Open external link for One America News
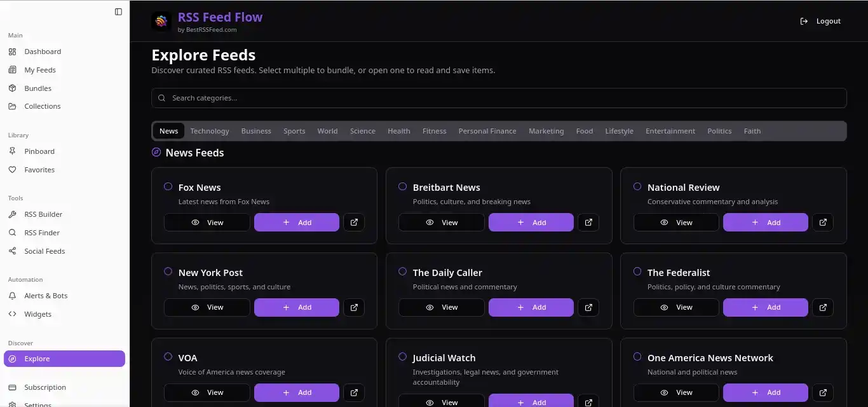This screenshot has height=407, width=868. 823,393
